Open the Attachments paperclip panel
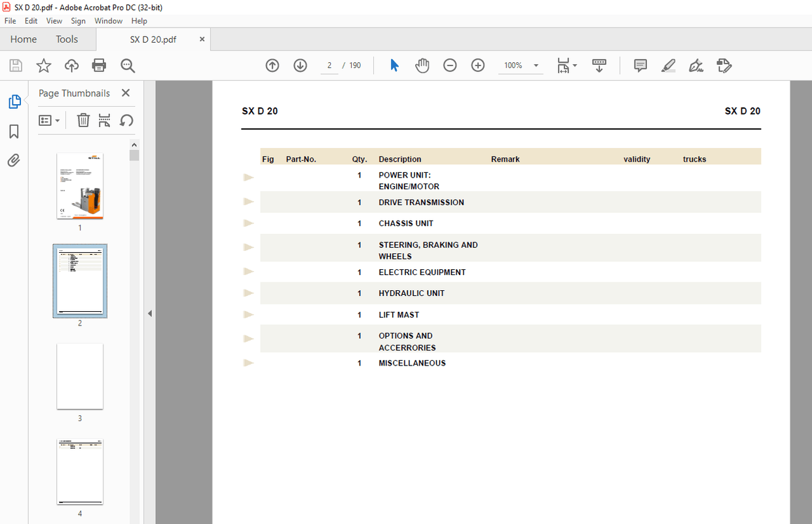 pos(14,160)
